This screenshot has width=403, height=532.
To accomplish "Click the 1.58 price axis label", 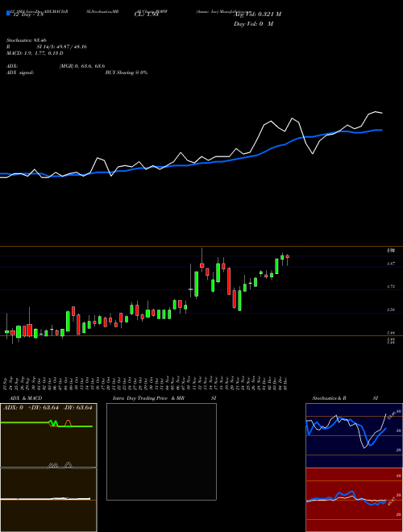I will pyautogui.click(x=391, y=310).
